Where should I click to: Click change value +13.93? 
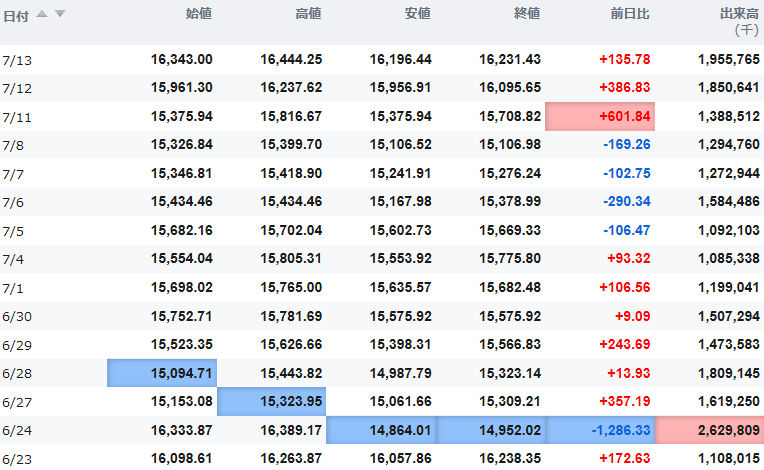tap(629, 373)
